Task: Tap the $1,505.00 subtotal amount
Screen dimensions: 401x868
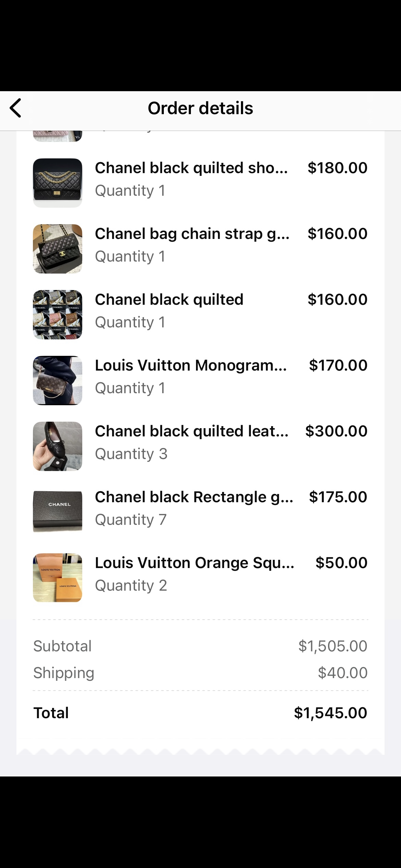Action: [332, 646]
